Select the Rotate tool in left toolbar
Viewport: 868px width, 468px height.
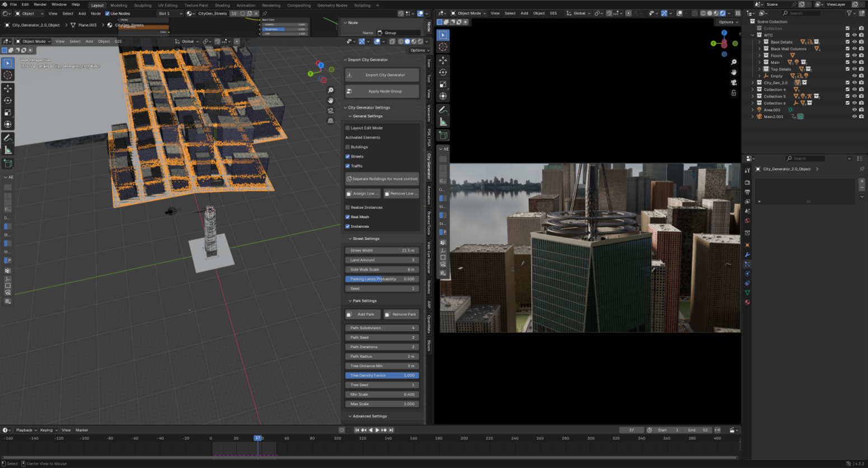[8, 101]
